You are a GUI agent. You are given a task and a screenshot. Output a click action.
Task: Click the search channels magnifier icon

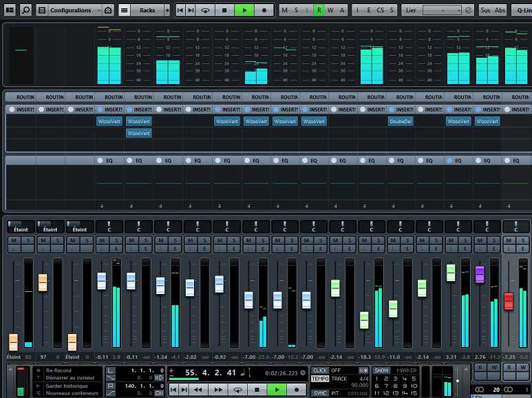pyautogui.click(x=25, y=10)
